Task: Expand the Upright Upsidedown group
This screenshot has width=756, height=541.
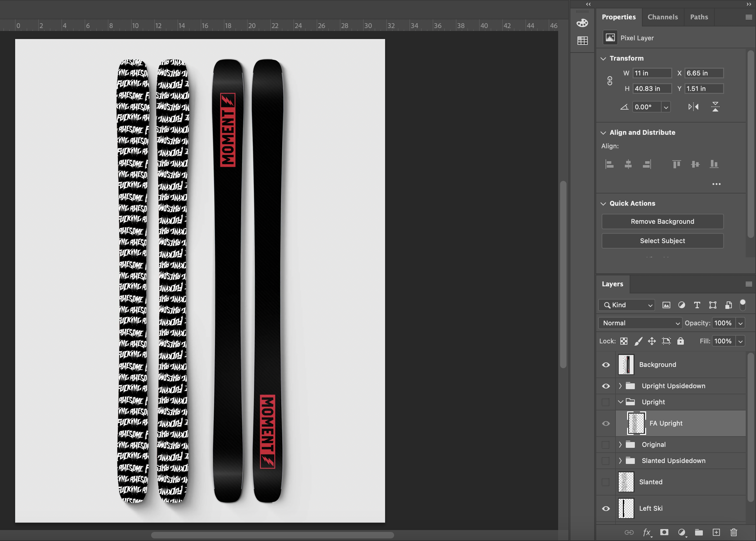Action: [x=620, y=386]
